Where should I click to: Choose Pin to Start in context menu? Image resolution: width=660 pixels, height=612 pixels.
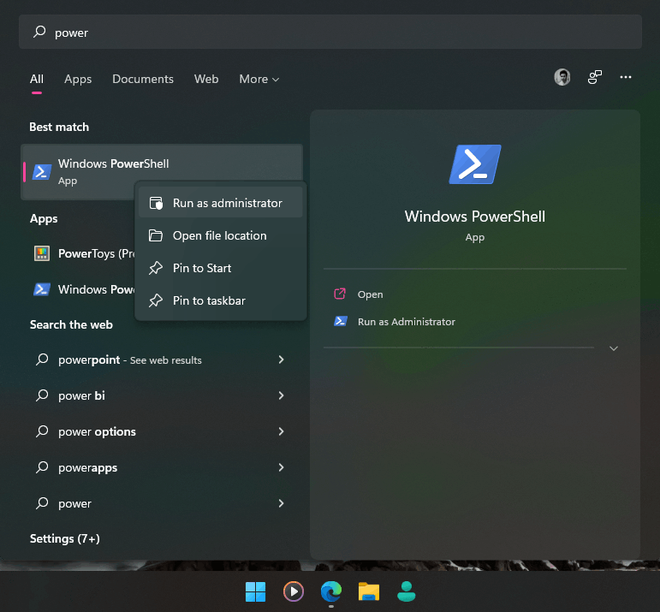pos(221,268)
